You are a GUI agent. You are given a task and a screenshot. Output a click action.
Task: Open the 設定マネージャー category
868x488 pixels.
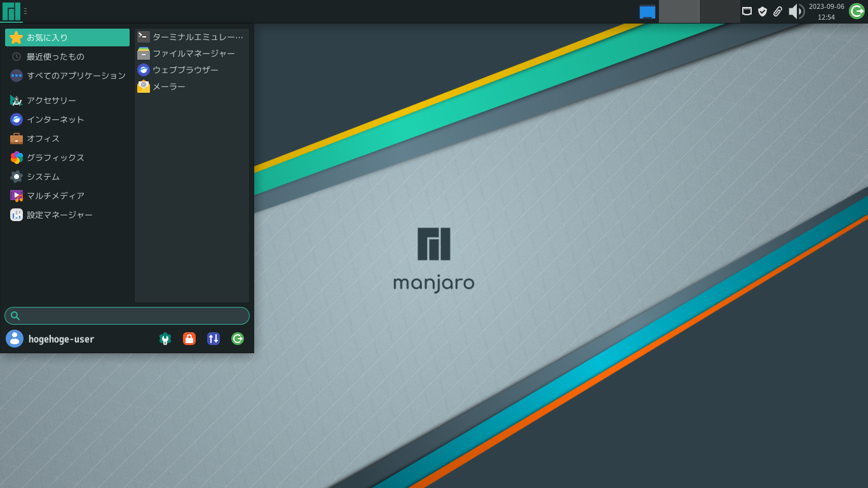(x=67, y=215)
